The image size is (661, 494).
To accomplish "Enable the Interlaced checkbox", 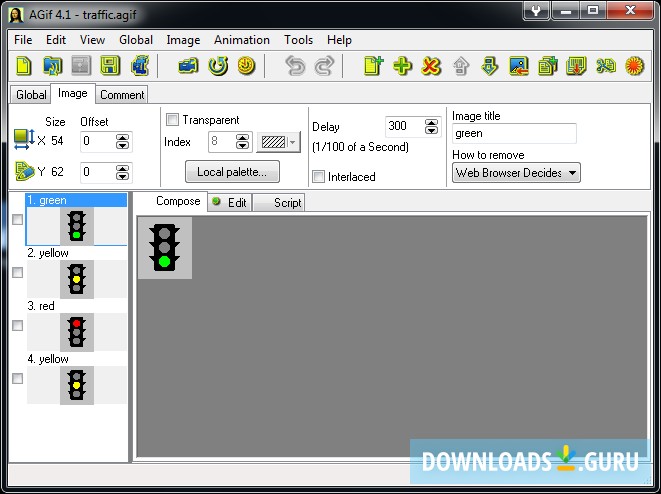I will 318,176.
